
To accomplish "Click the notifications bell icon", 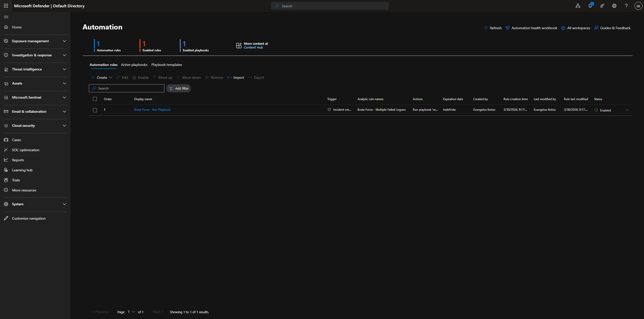I will [590, 6].
